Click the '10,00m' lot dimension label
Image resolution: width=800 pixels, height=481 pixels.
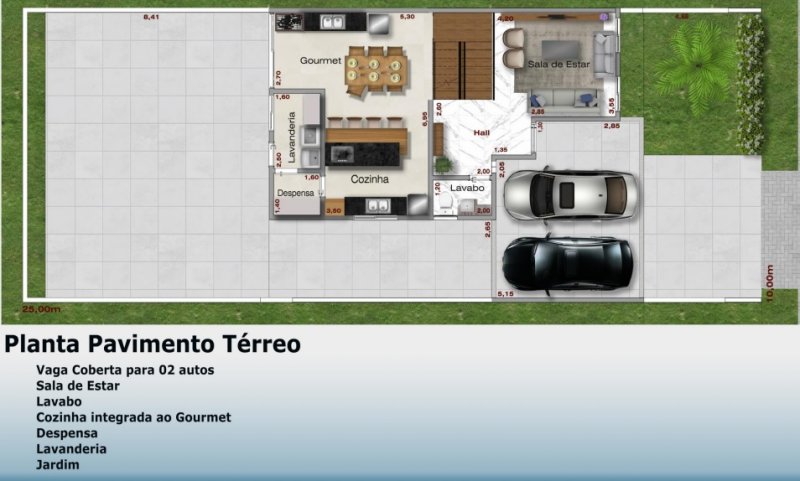click(x=770, y=283)
